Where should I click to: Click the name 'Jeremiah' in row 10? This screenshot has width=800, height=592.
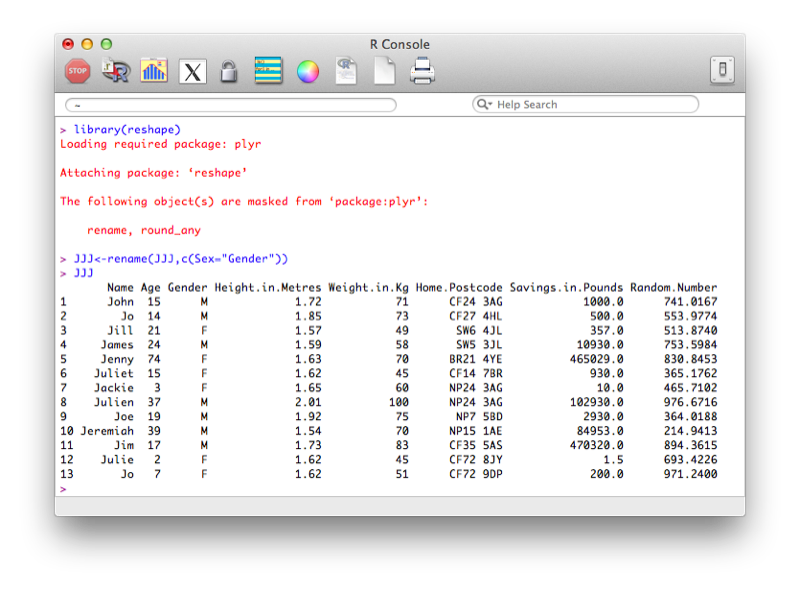click(x=107, y=431)
